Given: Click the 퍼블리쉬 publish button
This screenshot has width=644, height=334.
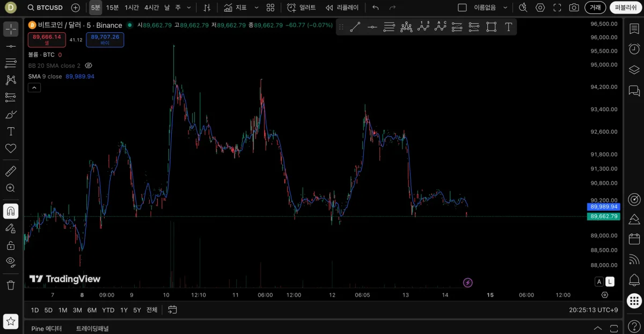Looking at the screenshot, I should (625, 8).
